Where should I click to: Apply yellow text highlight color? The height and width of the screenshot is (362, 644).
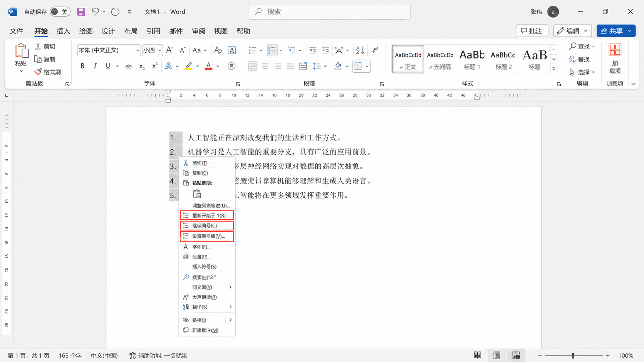[x=188, y=66]
